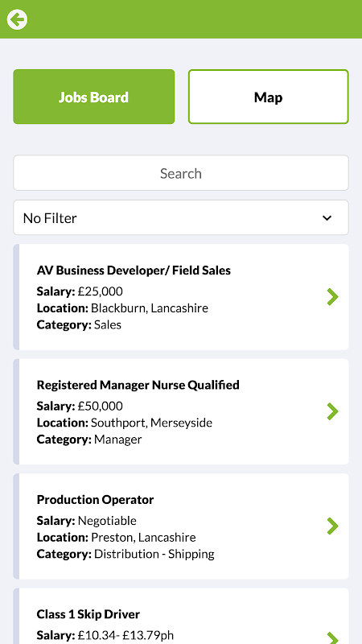
Task: Tap chevron beside Registered Manager Nurse Qualified
Action: [x=332, y=411]
